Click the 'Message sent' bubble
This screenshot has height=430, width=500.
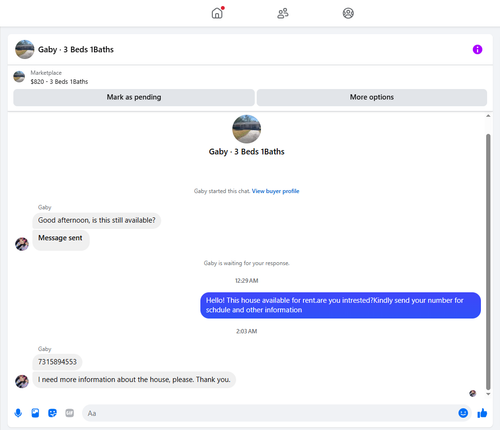(x=61, y=240)
